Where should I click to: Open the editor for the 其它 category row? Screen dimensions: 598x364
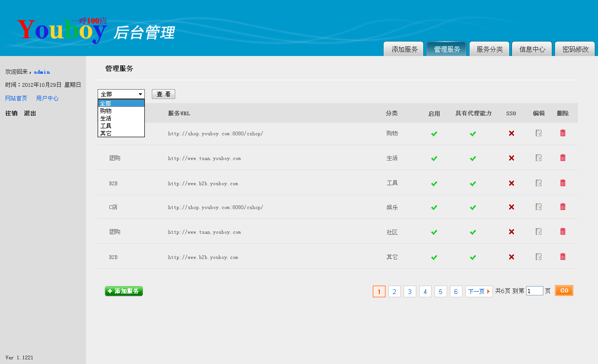click(539, 257)
